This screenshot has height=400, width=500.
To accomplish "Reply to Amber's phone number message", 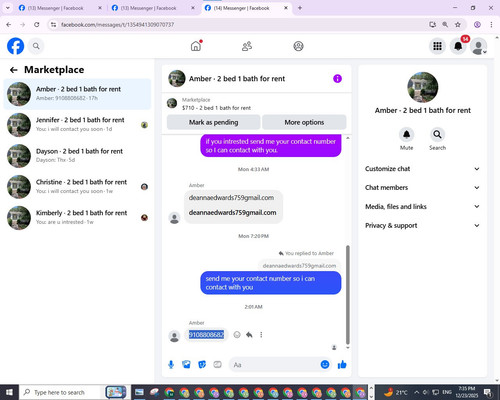I will [x=249, y=335].
